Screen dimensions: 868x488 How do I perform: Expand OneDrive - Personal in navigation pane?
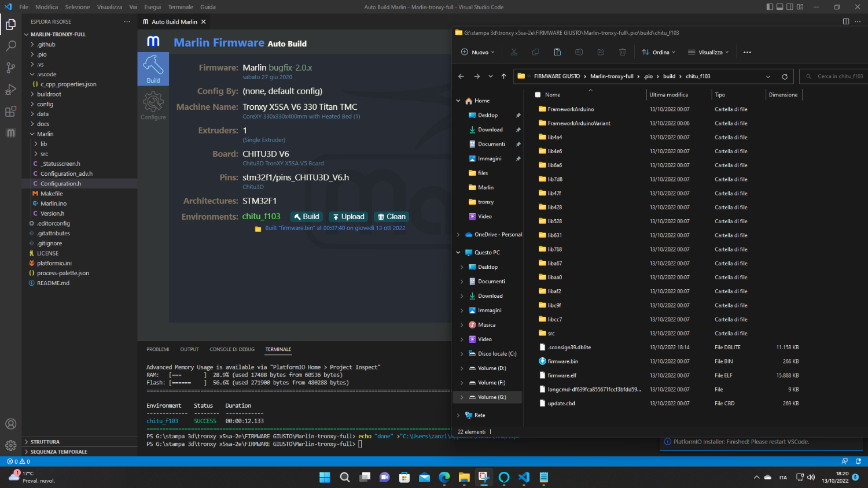pos(458,235)
